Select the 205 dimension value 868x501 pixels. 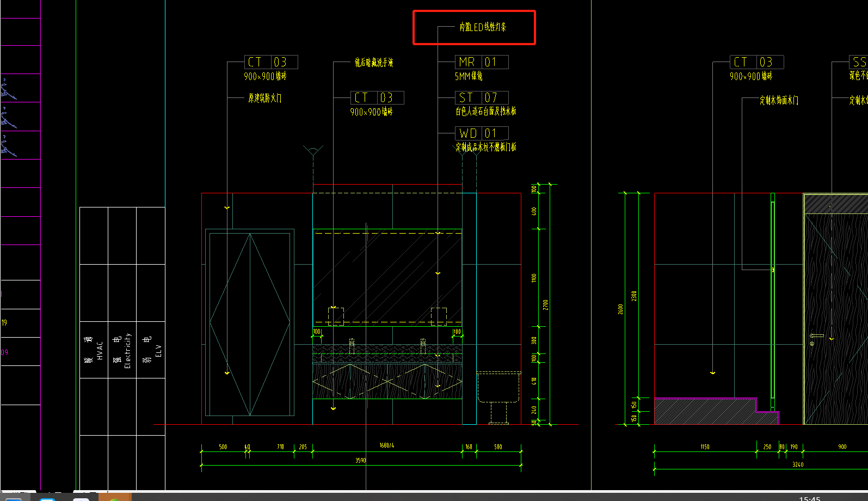[303, 447]
